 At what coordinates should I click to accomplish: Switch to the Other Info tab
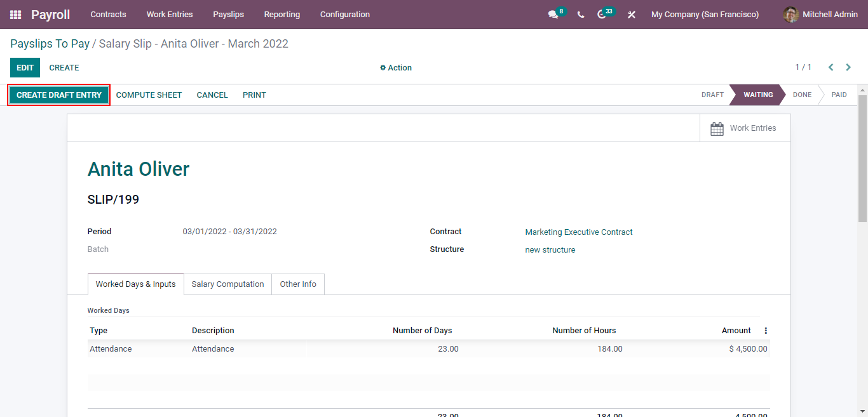point(298,284)
